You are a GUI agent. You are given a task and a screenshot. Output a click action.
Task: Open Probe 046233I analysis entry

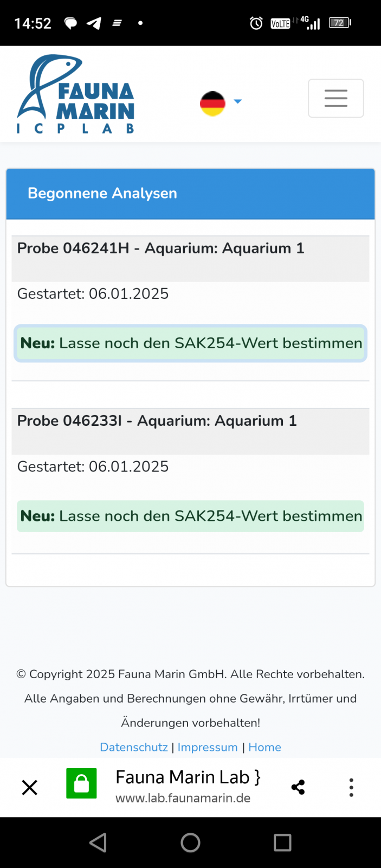157,421
